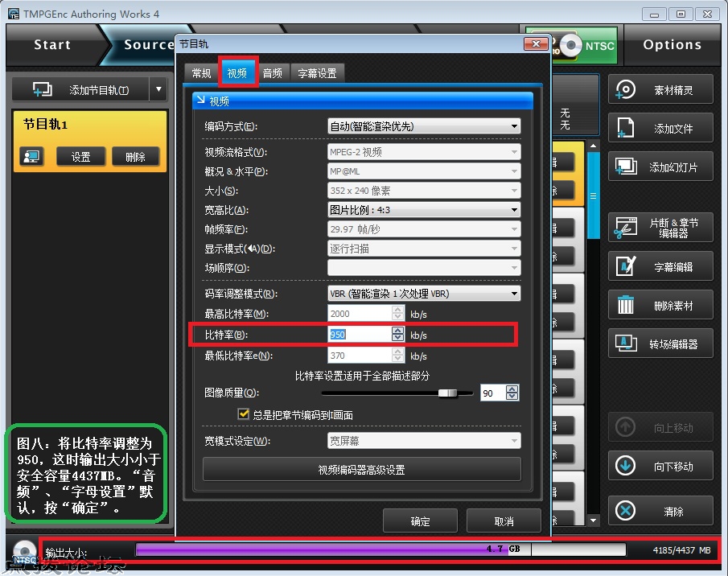Screen dimensions: 728x576
Task: Open the 大小 dropdown
Action: click(424, 191)
